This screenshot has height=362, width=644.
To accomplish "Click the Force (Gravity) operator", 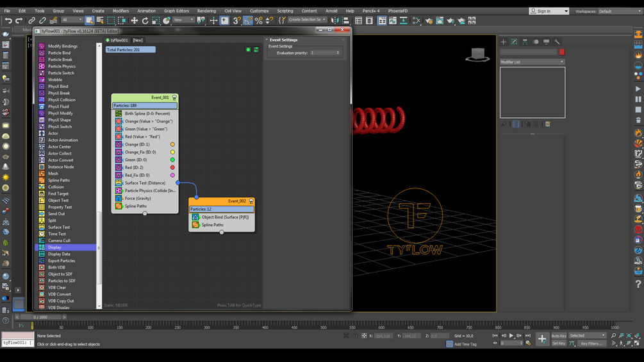I will (145, 198).
